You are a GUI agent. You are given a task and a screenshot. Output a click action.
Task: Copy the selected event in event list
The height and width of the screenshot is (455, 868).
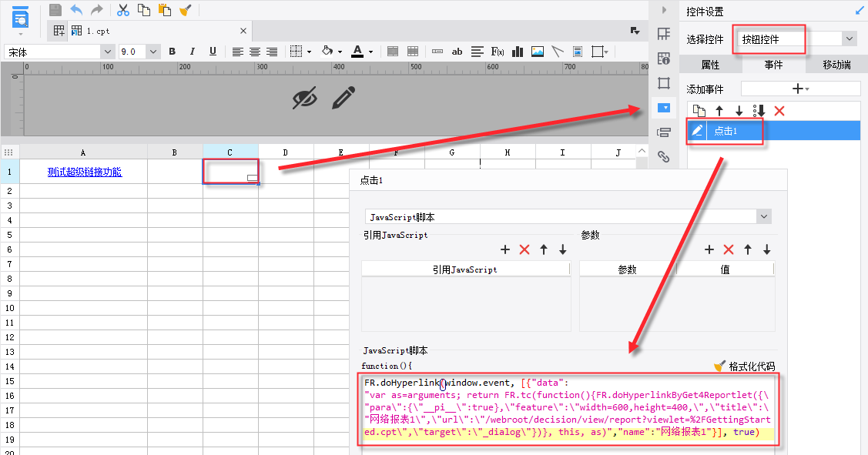point(699,111)
